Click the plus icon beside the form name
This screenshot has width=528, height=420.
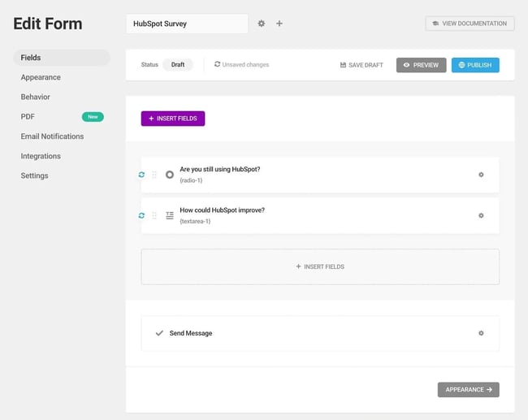click(x=279, y=24)
